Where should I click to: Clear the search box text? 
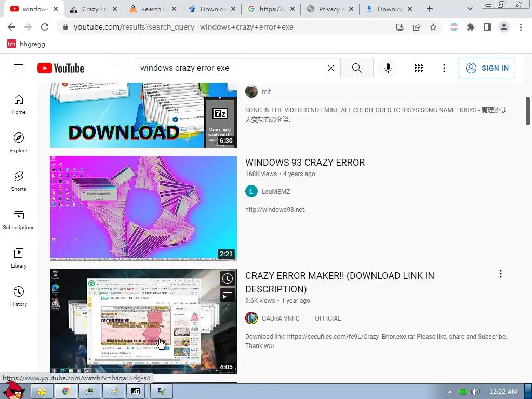(331, 68)
